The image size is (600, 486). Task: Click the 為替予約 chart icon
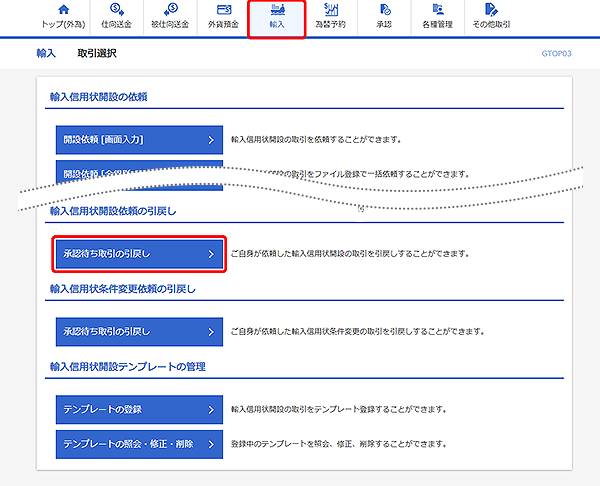(331, 10)
